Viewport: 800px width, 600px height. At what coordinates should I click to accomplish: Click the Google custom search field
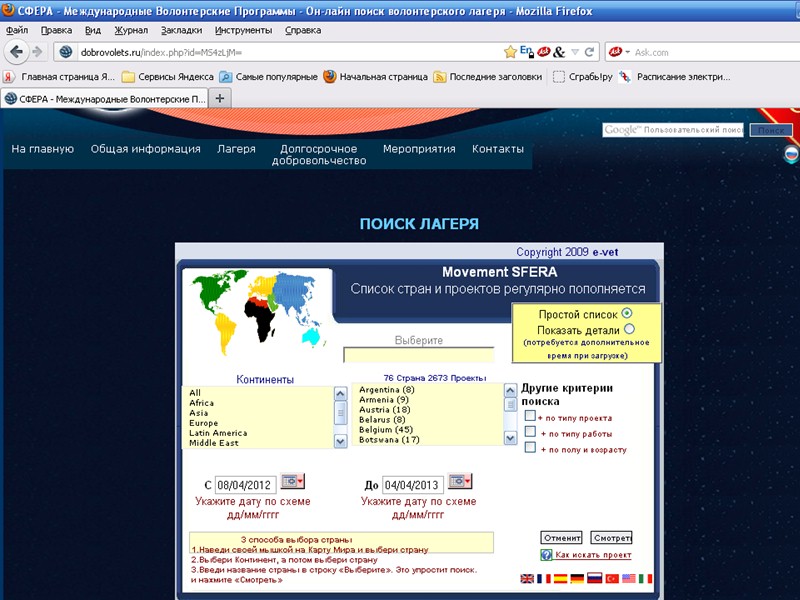[672, 130]
